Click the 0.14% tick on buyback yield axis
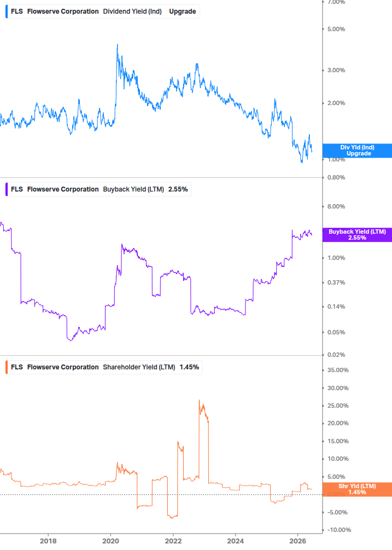Image resolution: width=392 pixels, height=550 pixels. click(x=336, y=306)
